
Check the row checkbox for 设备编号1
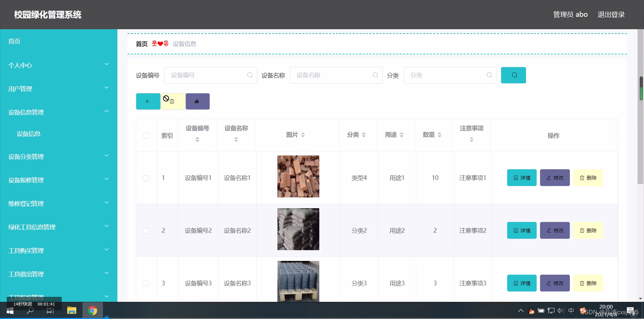pos(146,178)
